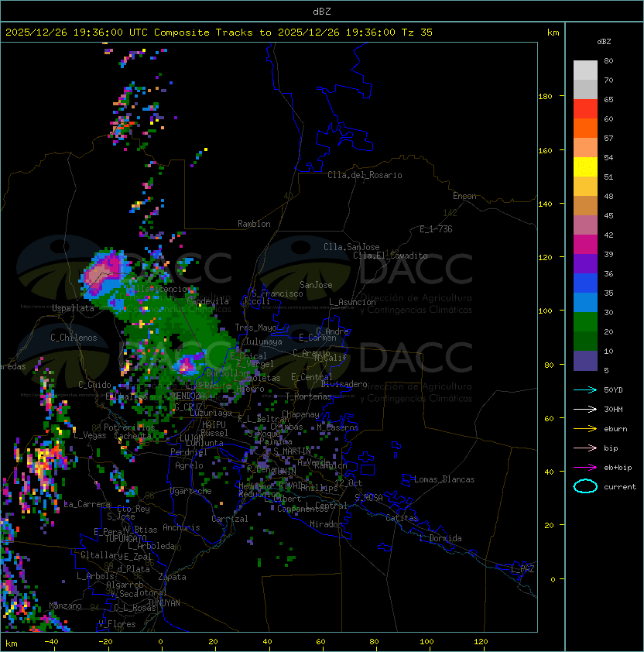Image resolution: width=644 pixels, height=652 pixels.
Task: Click the Clla.SanJose label
Action: (x=351, y=247)
